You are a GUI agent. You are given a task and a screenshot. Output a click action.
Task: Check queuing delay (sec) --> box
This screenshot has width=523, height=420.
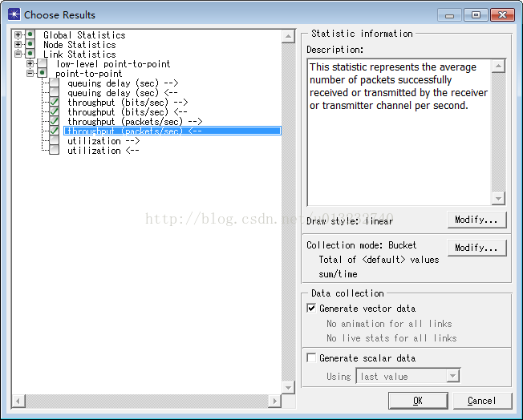(x=54, y=83)
